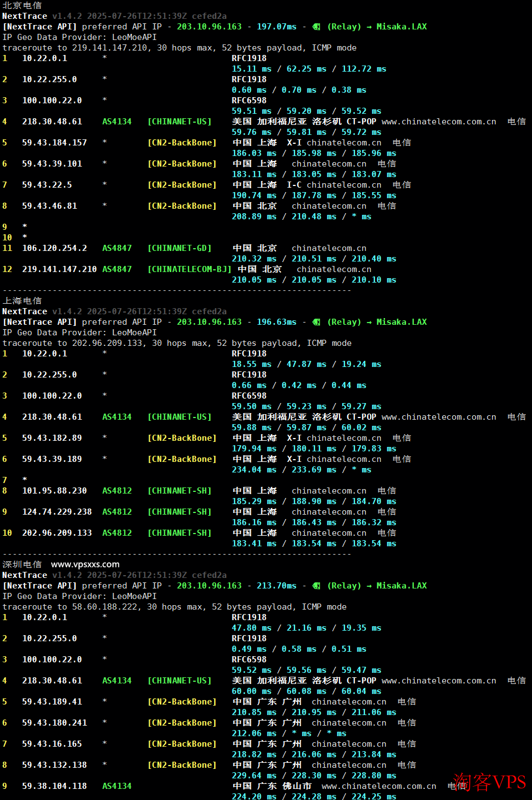Click the relay icon in the Shenzhen trace header
Image resolution: width=532 pixels, height=800 pixels.
(316, 586)
